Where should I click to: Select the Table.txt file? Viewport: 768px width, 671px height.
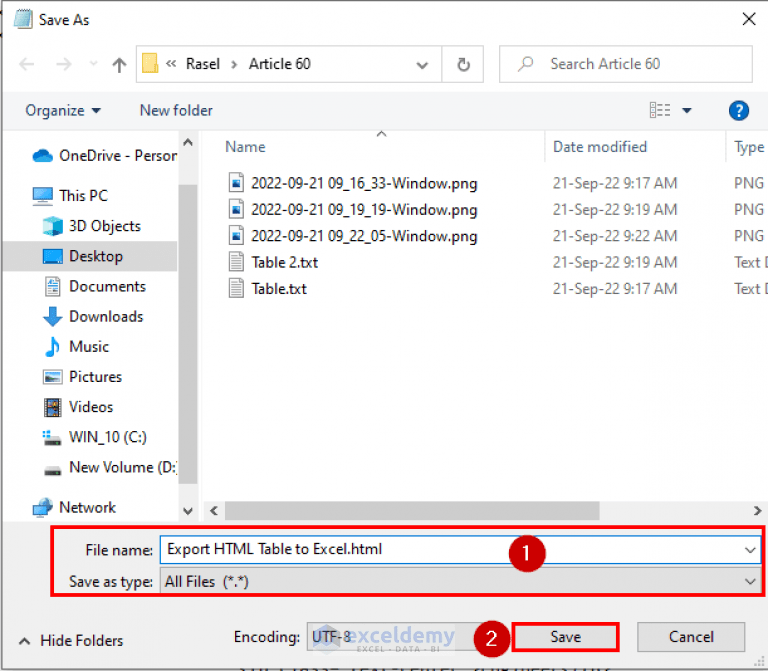click(279, 289)
